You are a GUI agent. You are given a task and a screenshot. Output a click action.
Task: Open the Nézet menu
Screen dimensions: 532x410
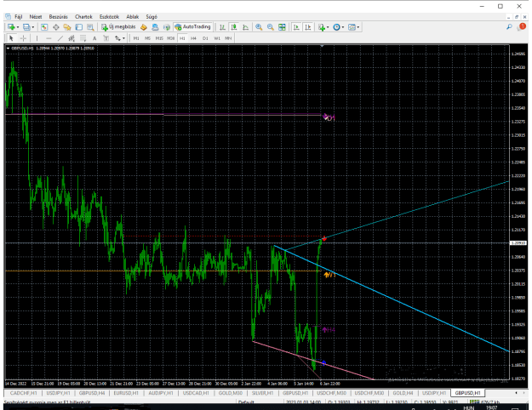click(x=36, y=17)
